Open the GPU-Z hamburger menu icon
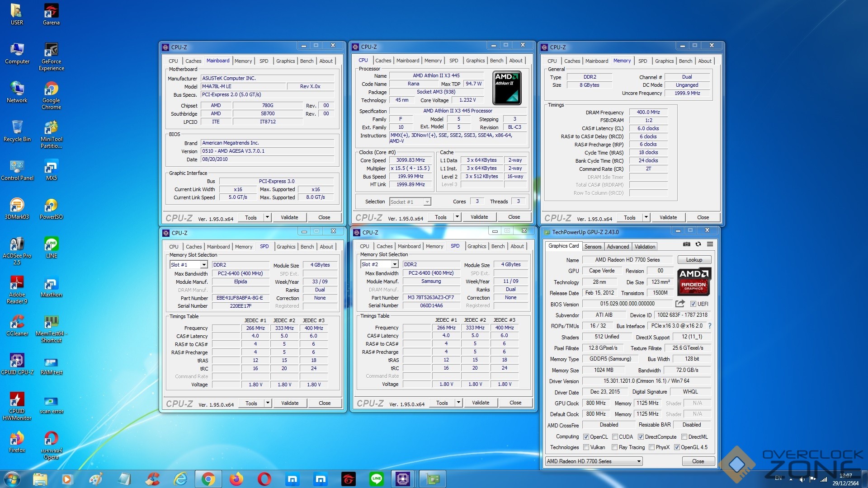868x488 pixels. tap(710, 244)
